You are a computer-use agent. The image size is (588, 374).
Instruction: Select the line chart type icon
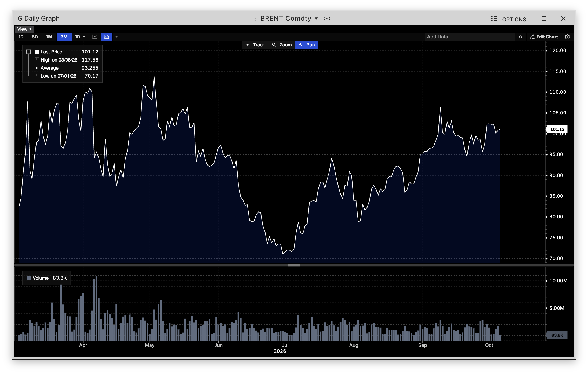tap(95, 37)
